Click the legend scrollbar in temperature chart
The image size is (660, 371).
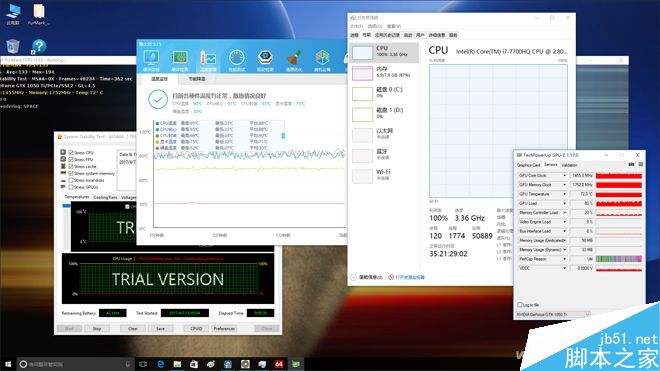point(283,135)
